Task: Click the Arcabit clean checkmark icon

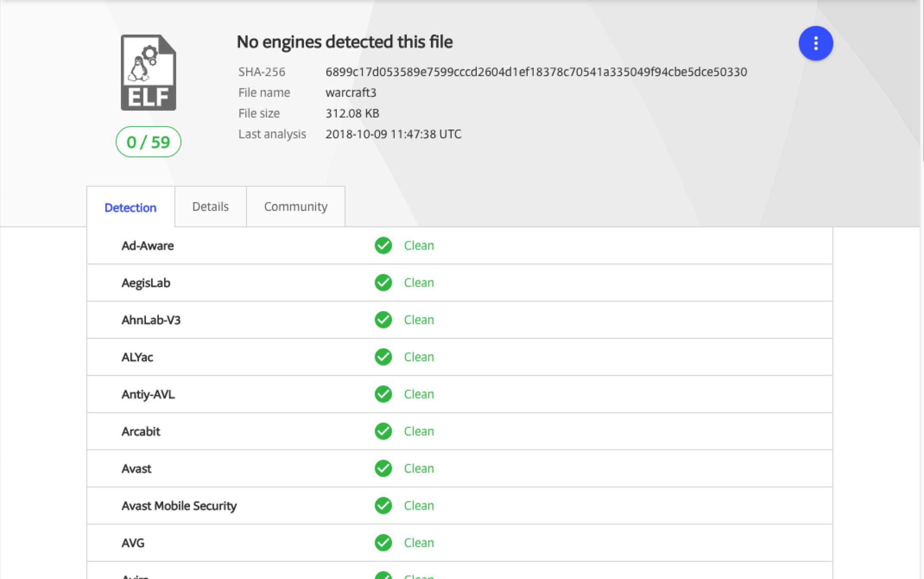Action: click(384, 432)
